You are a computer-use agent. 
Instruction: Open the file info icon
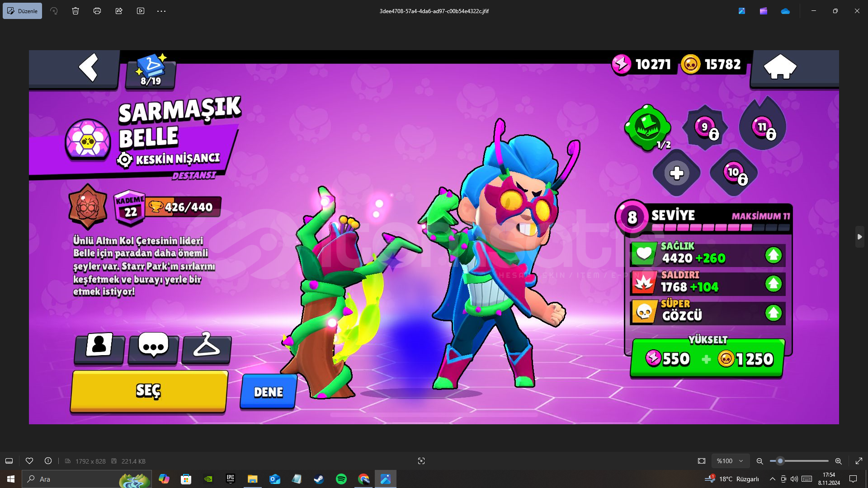(x=48, y=461)
